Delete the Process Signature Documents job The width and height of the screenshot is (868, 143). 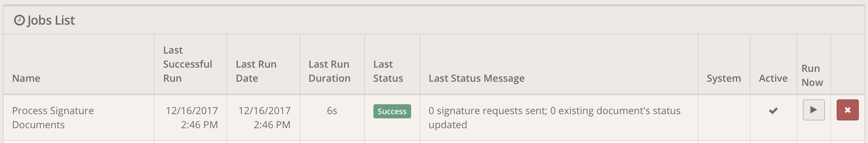847,110
